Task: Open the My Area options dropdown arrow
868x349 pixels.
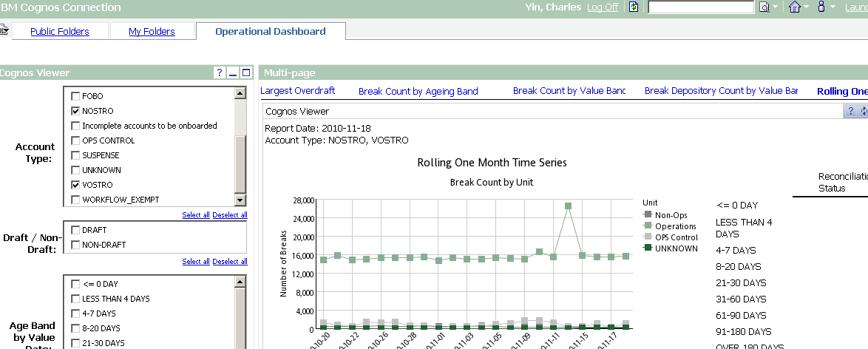Action: [833, 7]
